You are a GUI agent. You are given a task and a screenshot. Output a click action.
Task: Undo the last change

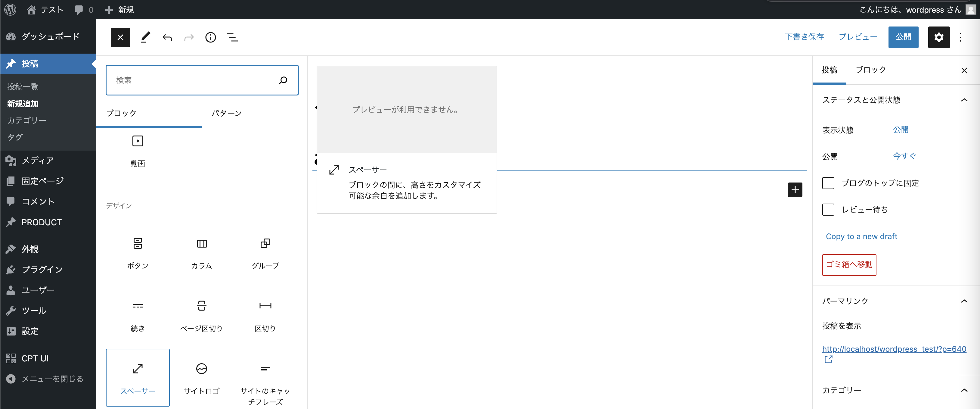pos(167,37)
